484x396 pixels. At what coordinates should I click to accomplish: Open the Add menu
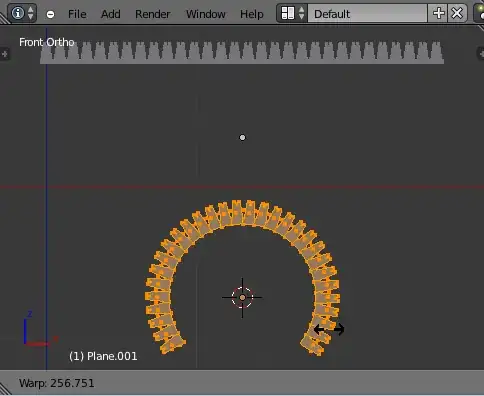[x=111, y=14]
